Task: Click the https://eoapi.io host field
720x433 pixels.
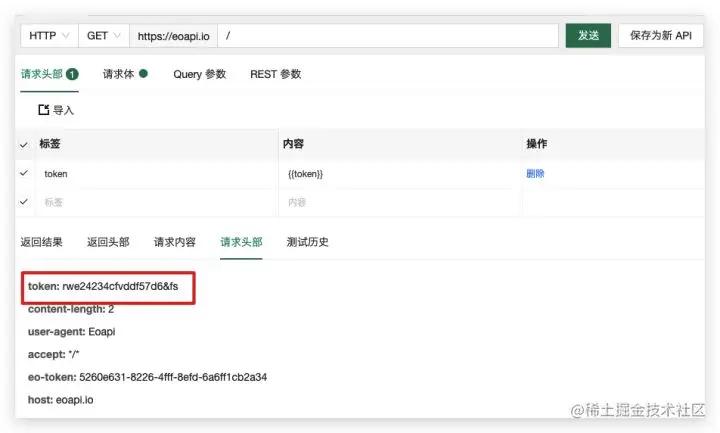Action: point(174,36)
